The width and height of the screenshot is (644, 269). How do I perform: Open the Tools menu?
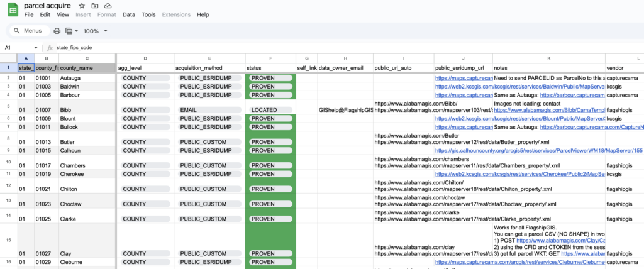pos(148,14)
